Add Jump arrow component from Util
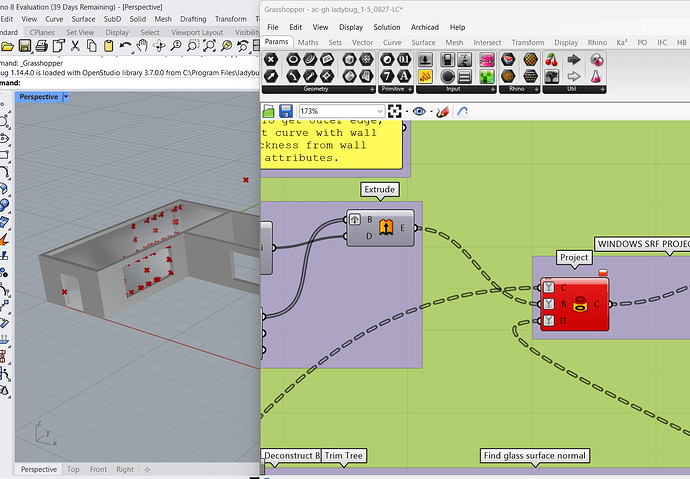 point(574,59)
